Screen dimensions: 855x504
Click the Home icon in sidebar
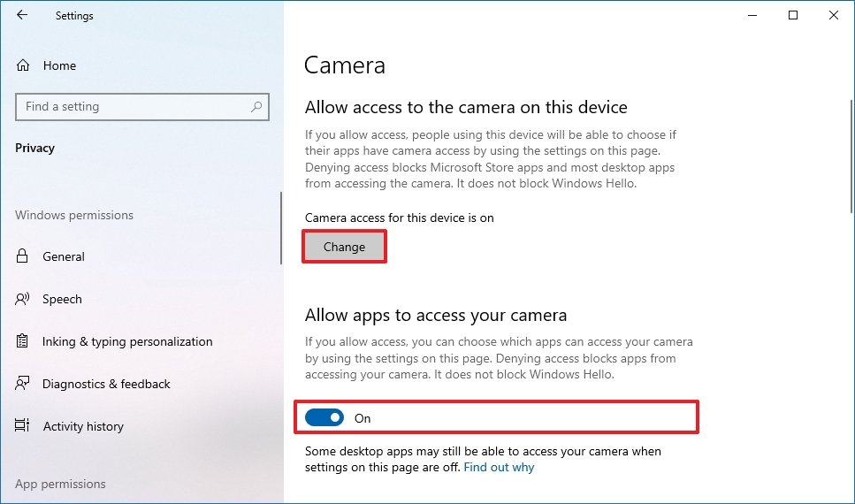(x=23, y=65)
